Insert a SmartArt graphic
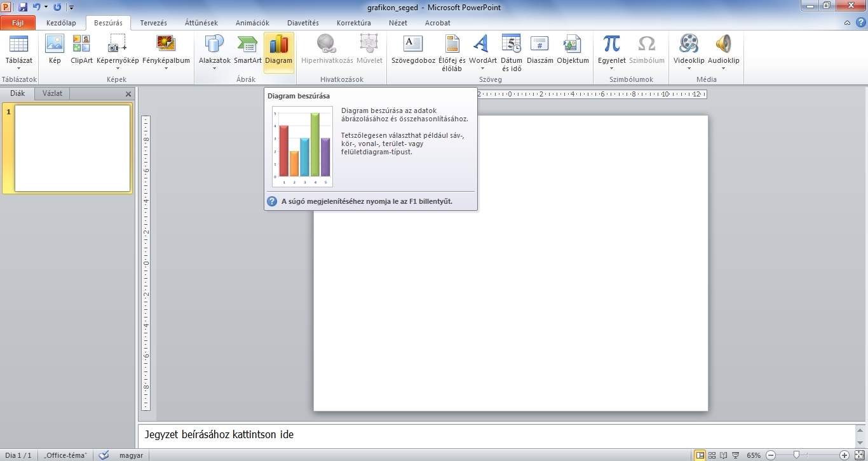The height and width of the screenshot is (461, 868). click(x=247, y=51)
